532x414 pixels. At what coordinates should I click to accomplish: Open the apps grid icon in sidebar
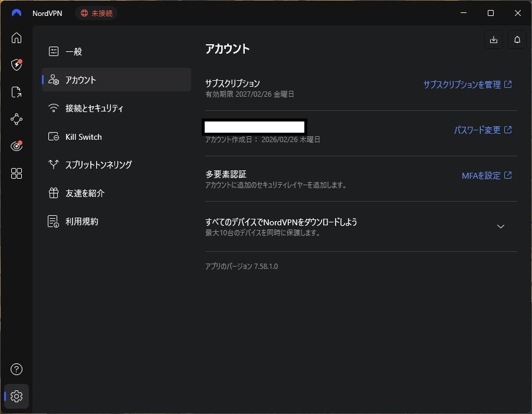point(17,173)
